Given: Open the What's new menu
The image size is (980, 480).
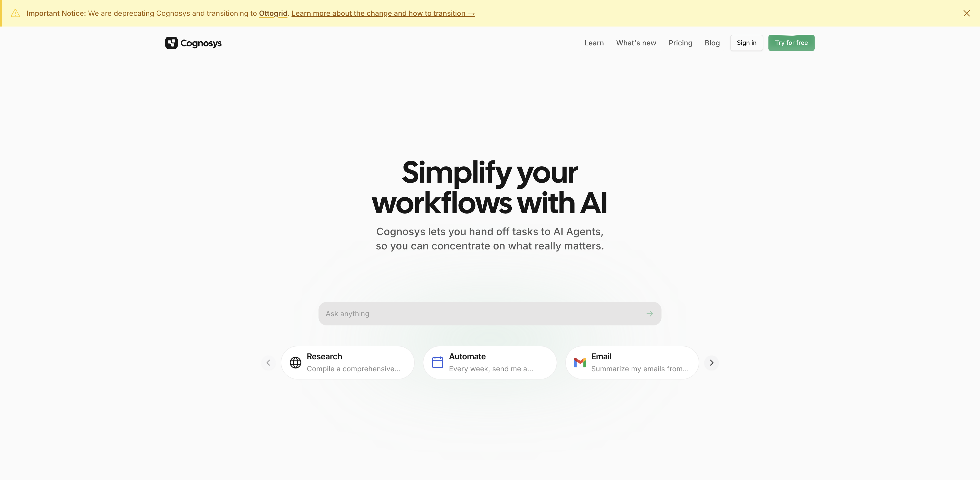Looking at the screenshot, I should (x=636, y=43).
